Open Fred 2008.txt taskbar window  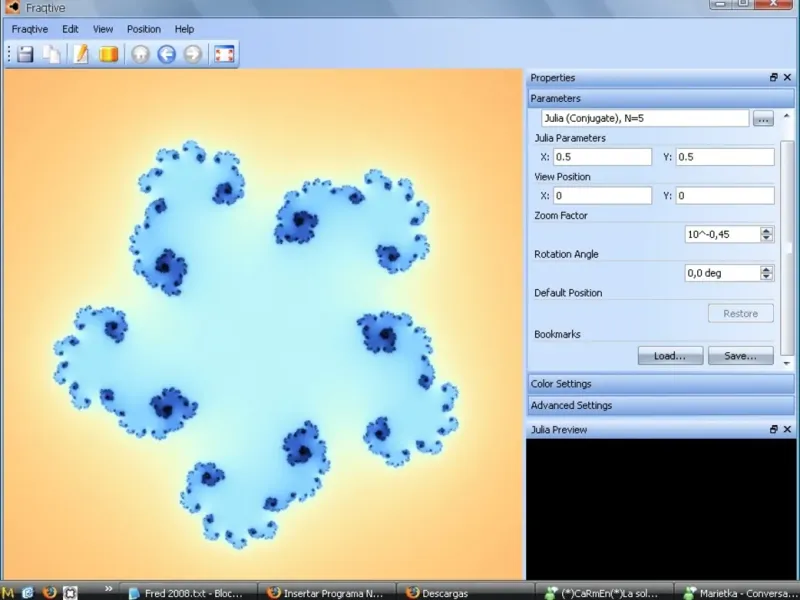click(x=187, y=593)
